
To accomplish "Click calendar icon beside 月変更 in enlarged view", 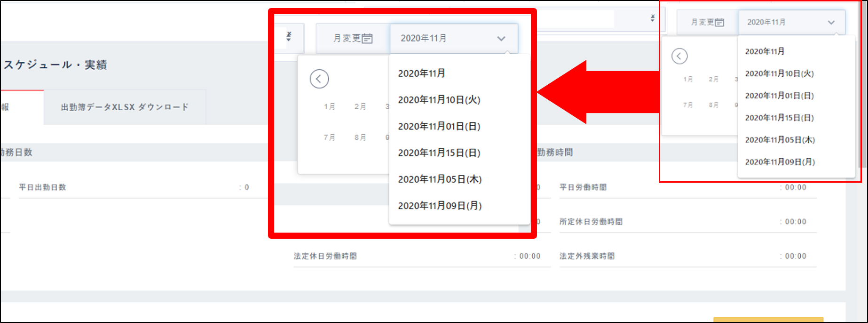I will [367, 39].
